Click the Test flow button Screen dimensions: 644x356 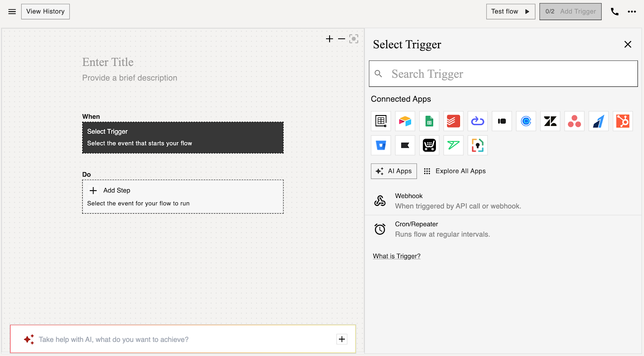tap(510, 12)
